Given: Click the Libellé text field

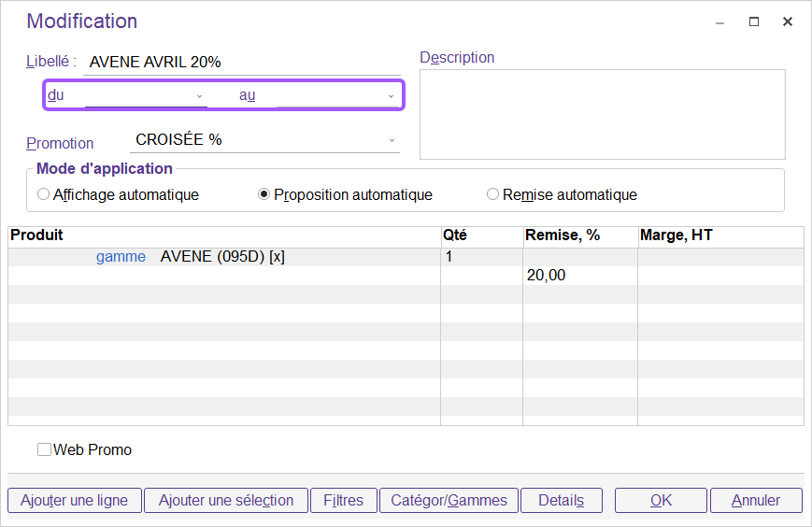Looking at the screenshot, I should pyautogui.click(x=241, y=63).
